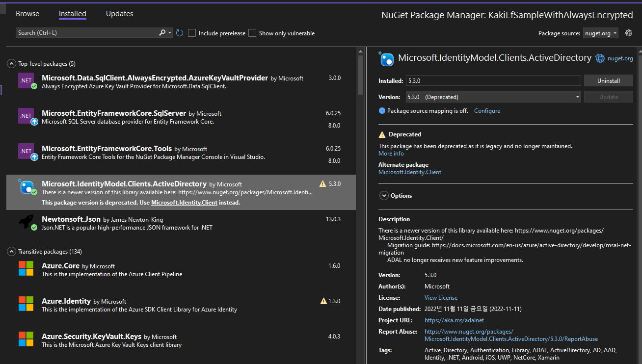Click detail pane ActiveDirectory package icon
Image resolution: width=642 pixels, height=364 pixels.
pyautogui.click(x=387, y=59)
